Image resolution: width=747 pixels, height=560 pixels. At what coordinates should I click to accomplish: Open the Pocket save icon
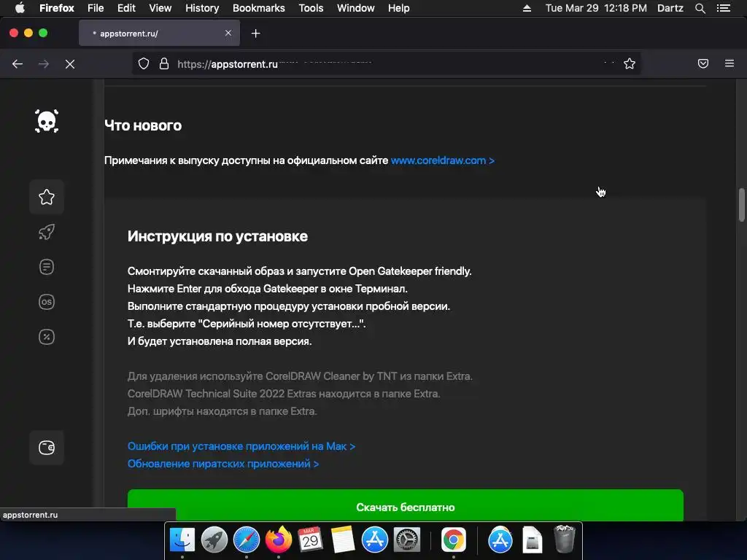(703, 64)
